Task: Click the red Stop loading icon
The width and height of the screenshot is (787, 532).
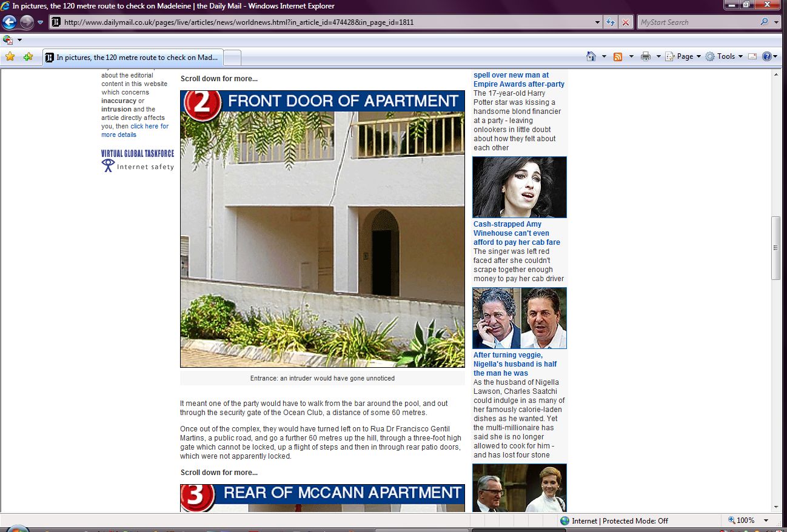Action: (625, 22)
